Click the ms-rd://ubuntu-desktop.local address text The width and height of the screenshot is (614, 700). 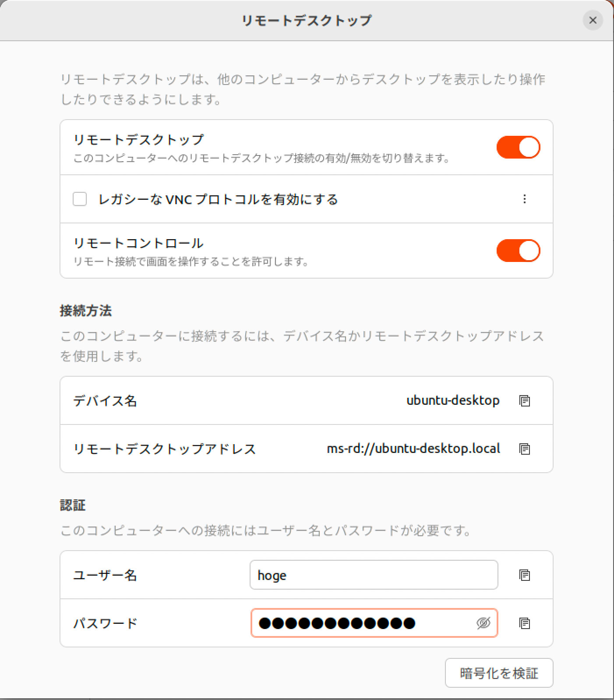413,449
